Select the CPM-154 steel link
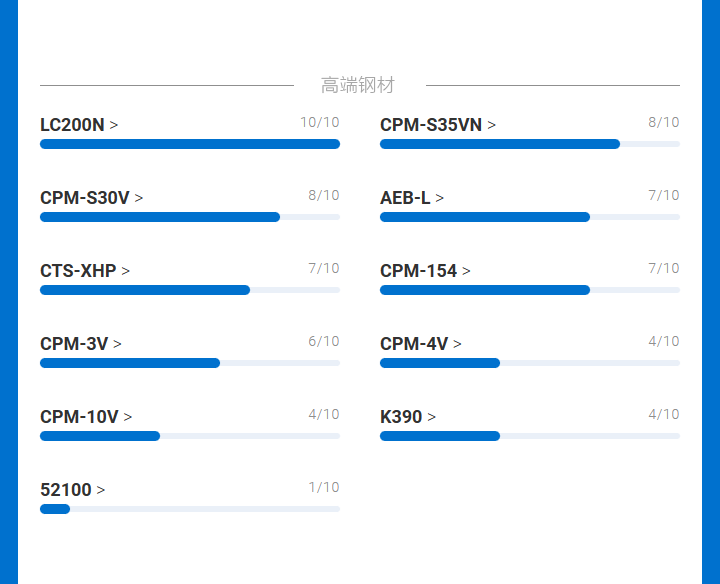 [x=425, y=271]
